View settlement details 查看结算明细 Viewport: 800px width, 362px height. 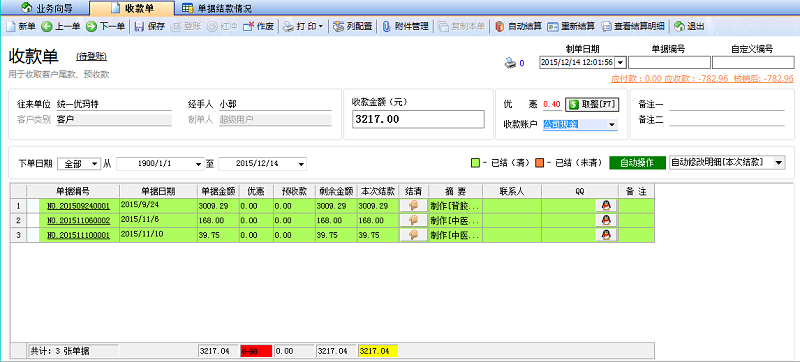pyautogui.click(x=633, y=27)
